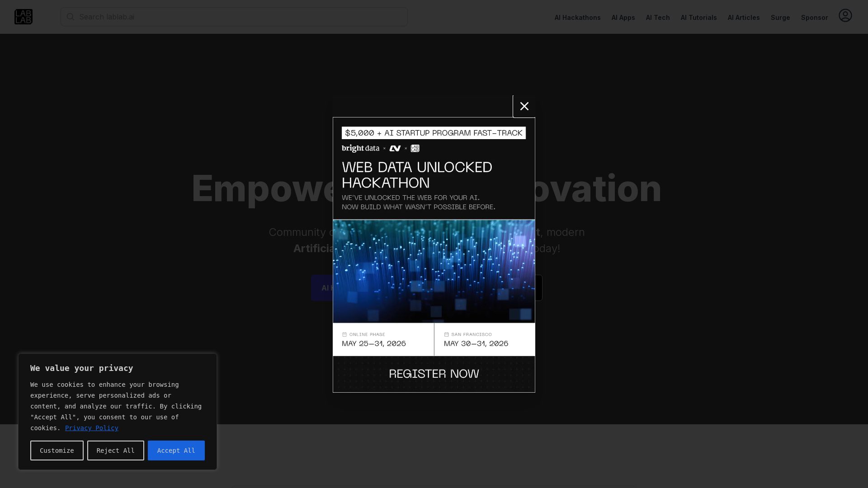This screenshot has height=488, width=868.
Task: Click the search lablab.ai input field
Action: pyautogui.click(x=234, y=17)
